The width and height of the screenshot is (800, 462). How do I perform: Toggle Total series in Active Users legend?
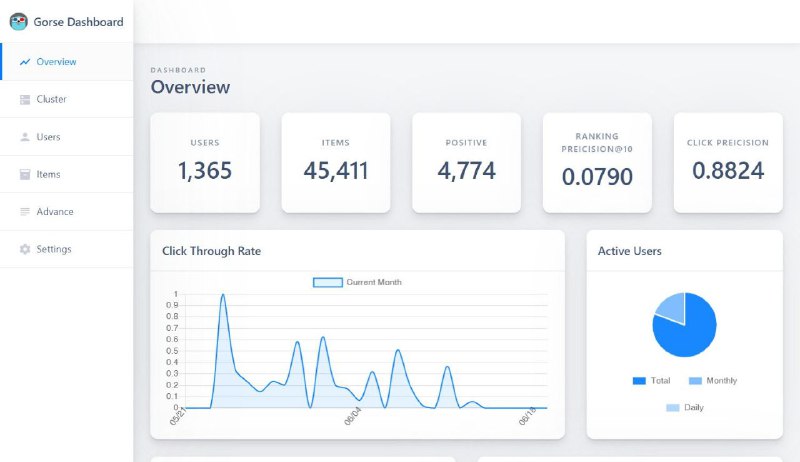pos(651,380)
